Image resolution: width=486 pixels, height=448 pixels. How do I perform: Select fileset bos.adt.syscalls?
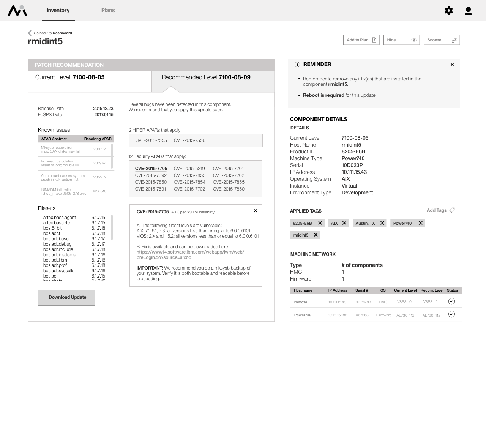59,271
